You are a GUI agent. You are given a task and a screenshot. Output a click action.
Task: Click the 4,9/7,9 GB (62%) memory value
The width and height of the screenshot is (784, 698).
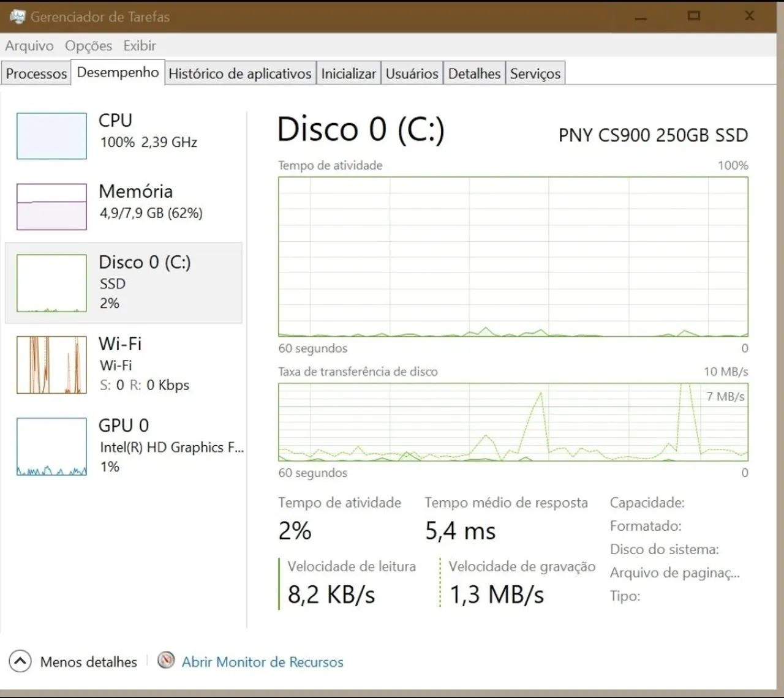[x=151, y=213]
